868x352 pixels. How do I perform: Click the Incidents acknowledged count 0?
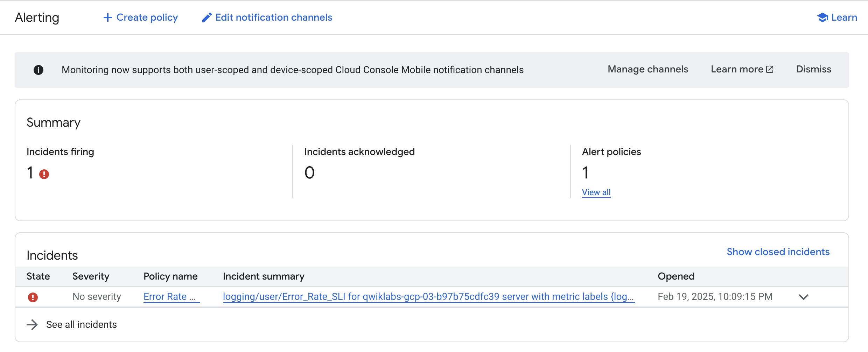(309, 173)
